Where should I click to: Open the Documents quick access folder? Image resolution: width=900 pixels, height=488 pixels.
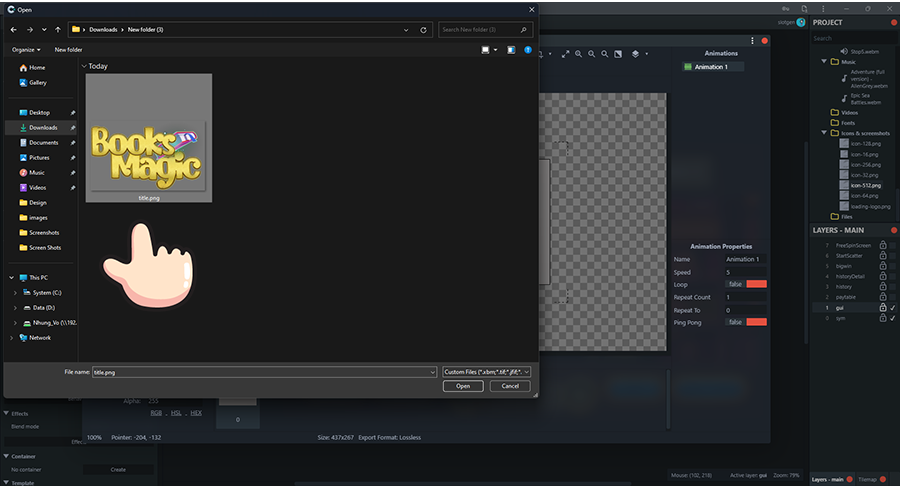click(39, 142)
